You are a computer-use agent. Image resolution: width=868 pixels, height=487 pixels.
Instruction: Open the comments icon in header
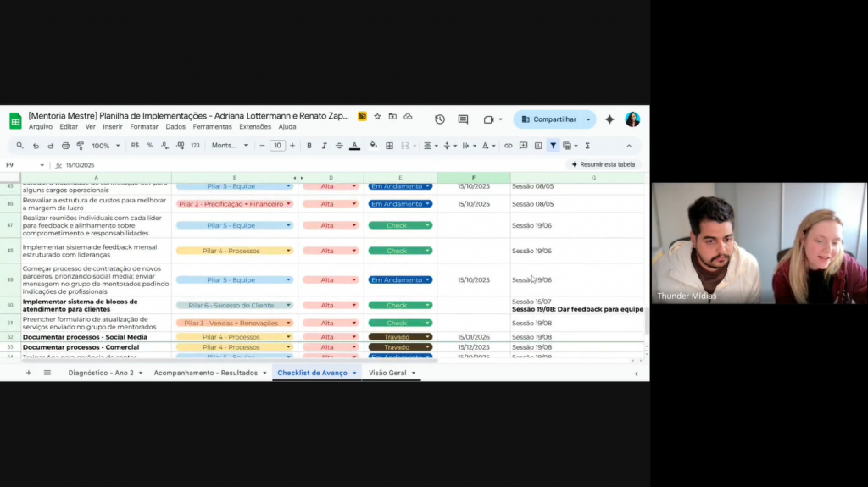click(463, 119)
